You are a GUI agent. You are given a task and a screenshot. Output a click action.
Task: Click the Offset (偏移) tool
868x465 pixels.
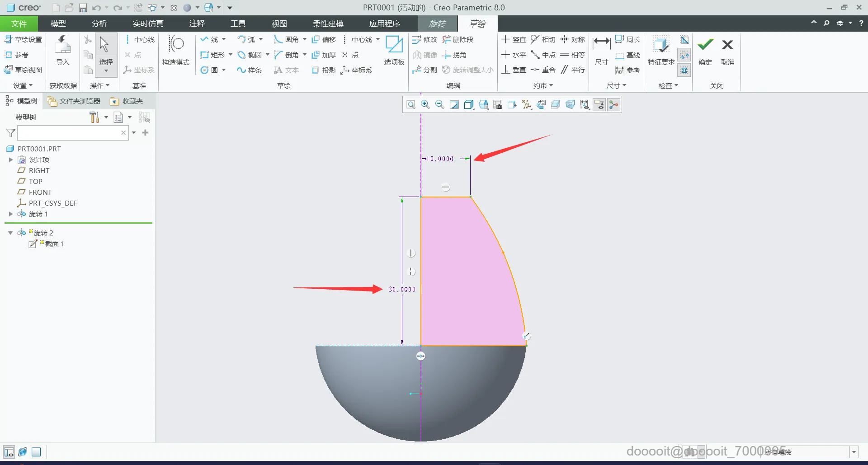pyautogui.click(x=324, y=40)
